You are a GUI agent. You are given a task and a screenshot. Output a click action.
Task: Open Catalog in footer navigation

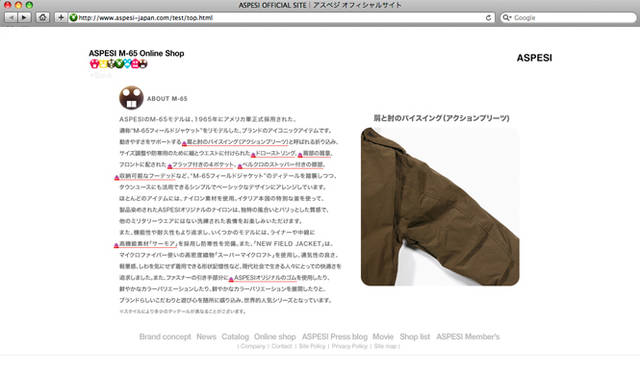pyautogui.click(x=235, y=337)
